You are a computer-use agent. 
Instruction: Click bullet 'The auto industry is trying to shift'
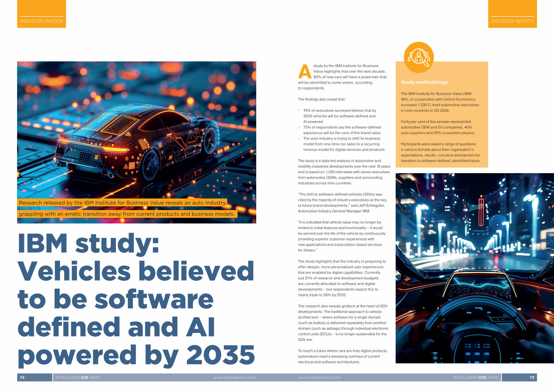[x=342, y=138]
